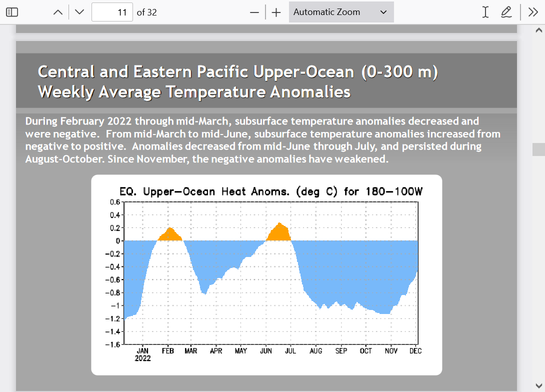The image size is (545, 392).
Task: Toggle the sidebar panel
Action: tap(12, 12)
